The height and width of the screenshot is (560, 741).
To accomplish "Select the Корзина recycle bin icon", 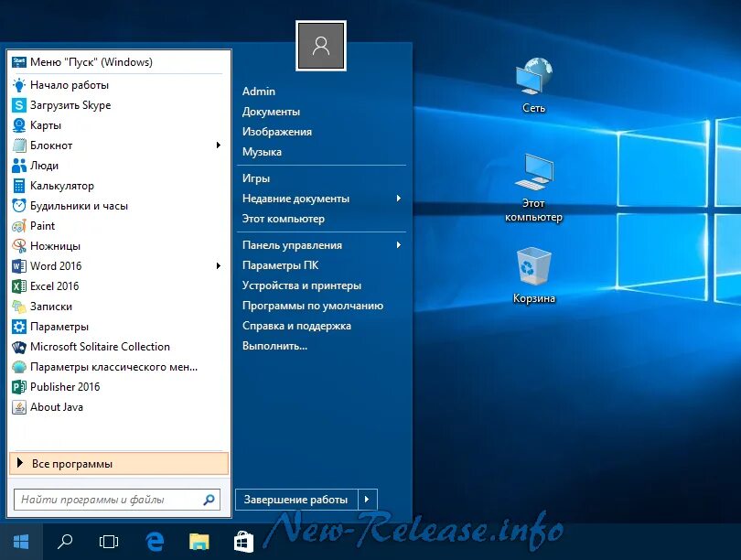I will tap(534, 275).
